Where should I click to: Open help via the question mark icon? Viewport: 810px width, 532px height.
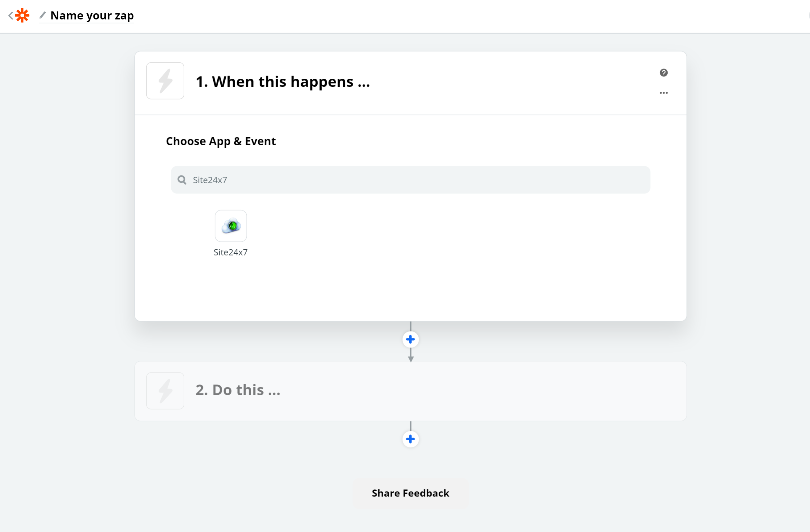tap(663, 73)
